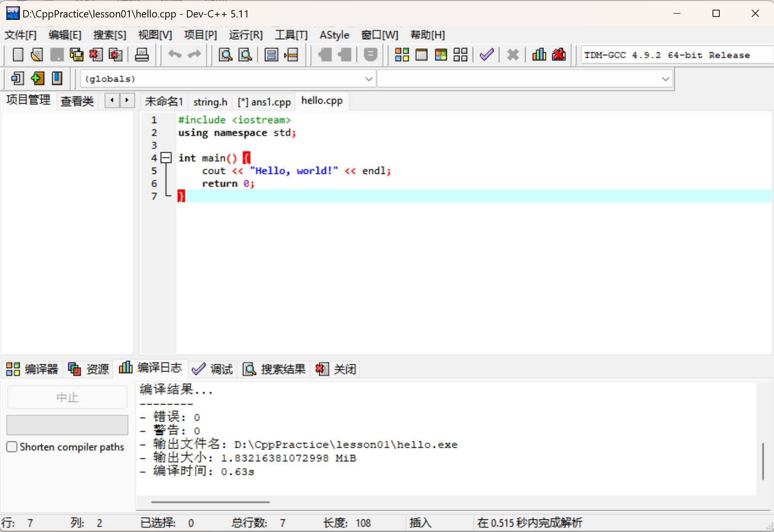Switch to the string.h editor tab
The height and width of the screenshot is (532, 774).
[210, 102]
